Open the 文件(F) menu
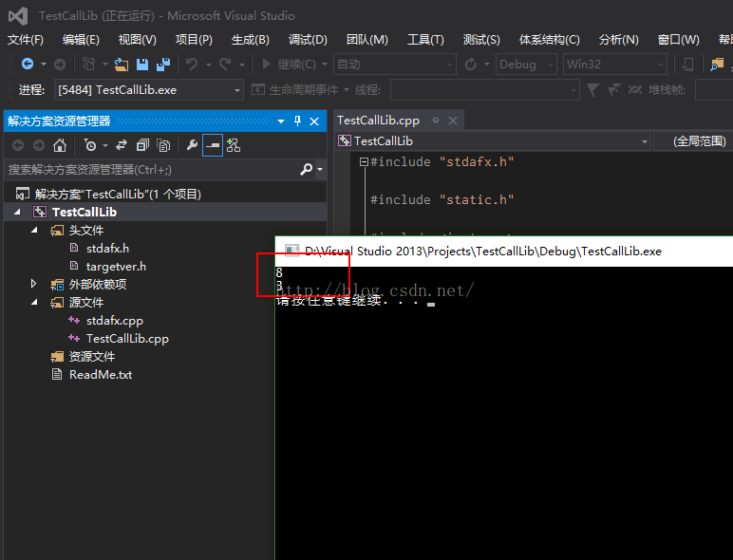 pos(26,40)
